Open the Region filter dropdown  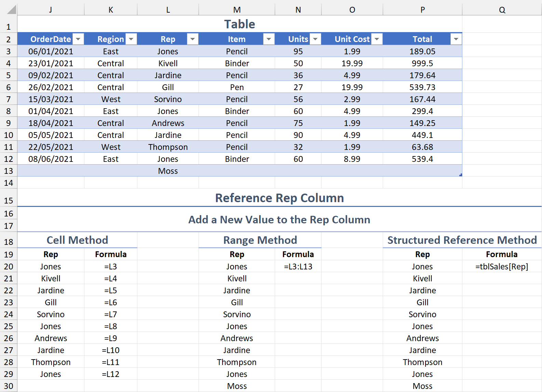pos(131,39)
